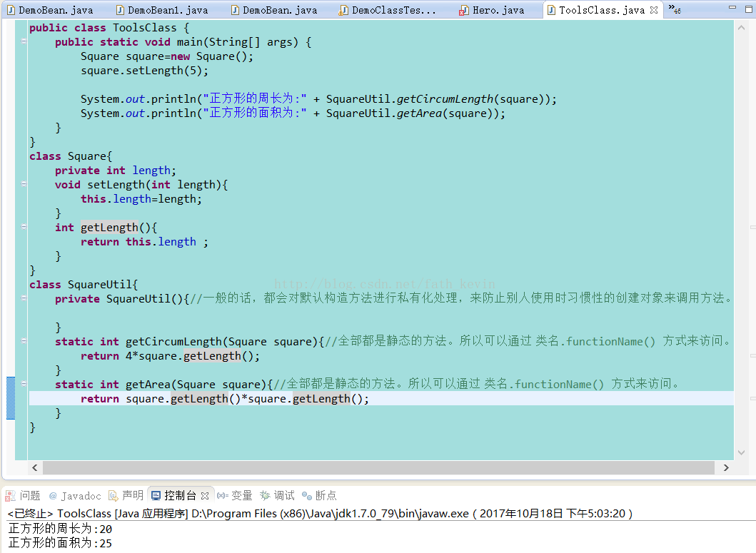Click the terminated ToolsClass launch description
The height and width of the screenshot is (553, 756).
(320, 514)
